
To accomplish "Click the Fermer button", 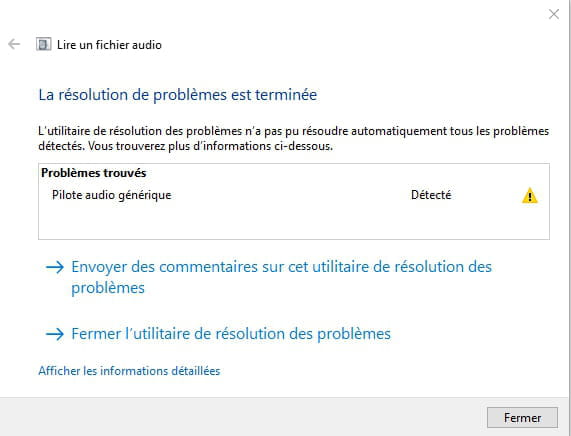I will (522, 417).
